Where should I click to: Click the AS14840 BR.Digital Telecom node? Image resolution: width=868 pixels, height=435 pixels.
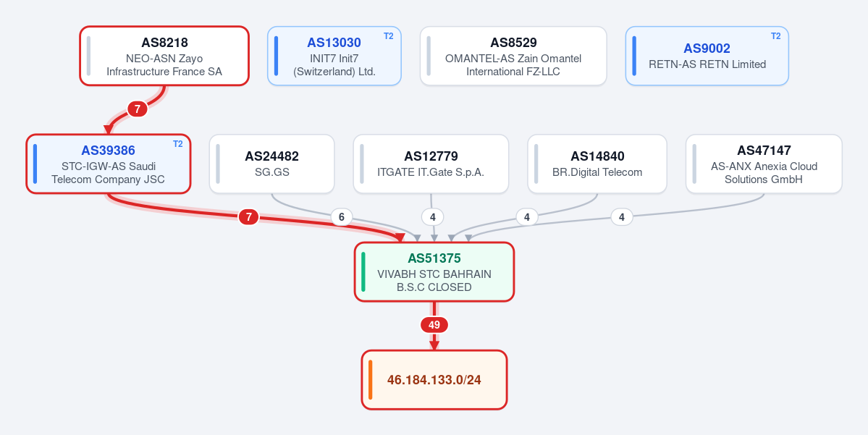(x=597, y=164)
